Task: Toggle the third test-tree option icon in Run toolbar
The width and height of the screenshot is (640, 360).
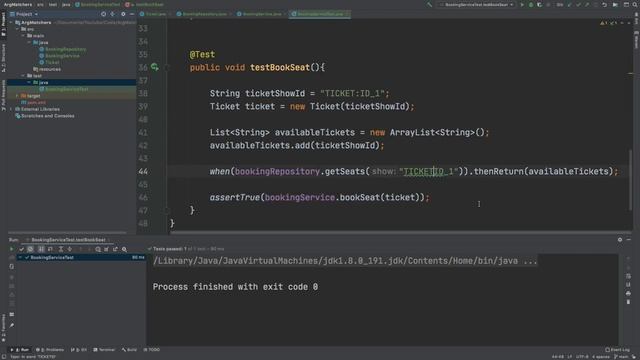Action: tap(41, 249)
